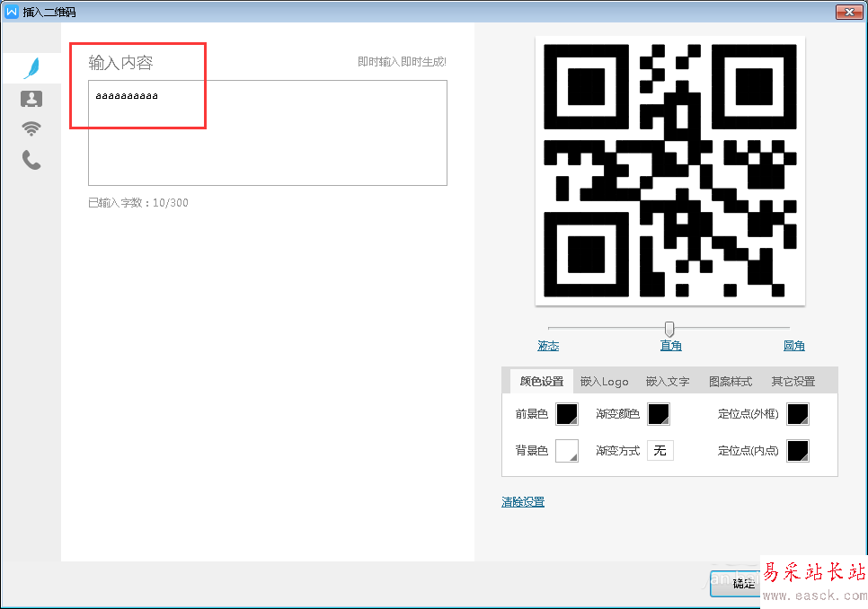This screenshot has height=609, width=868.
Task: Click the generated QR code preview
Action: click(x=669, y=171)
